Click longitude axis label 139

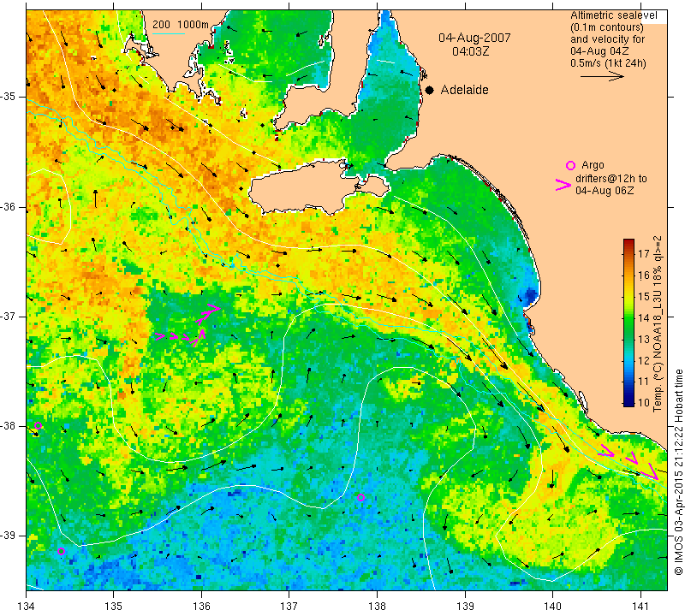coord(465,606)
